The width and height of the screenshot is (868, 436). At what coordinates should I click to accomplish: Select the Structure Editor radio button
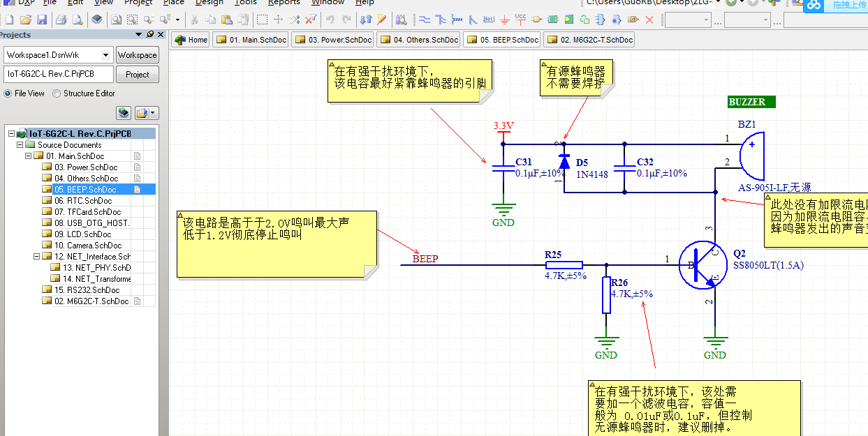pyautogui.click(x=57, y=93)
